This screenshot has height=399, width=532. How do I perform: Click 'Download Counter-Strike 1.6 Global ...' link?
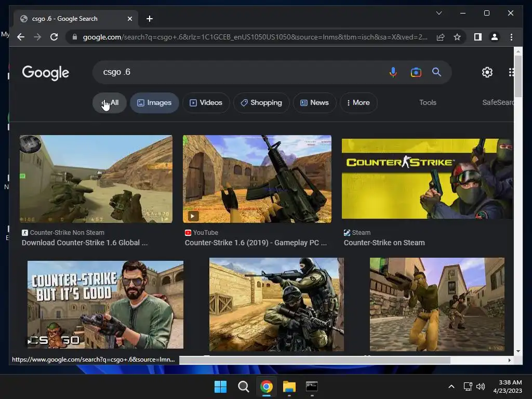[85, 243]
